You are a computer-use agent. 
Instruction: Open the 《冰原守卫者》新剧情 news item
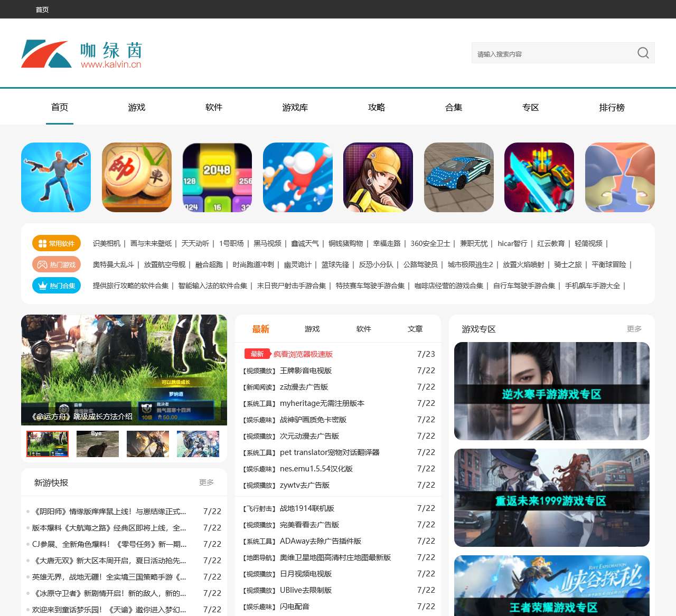(x=109, y=593)
